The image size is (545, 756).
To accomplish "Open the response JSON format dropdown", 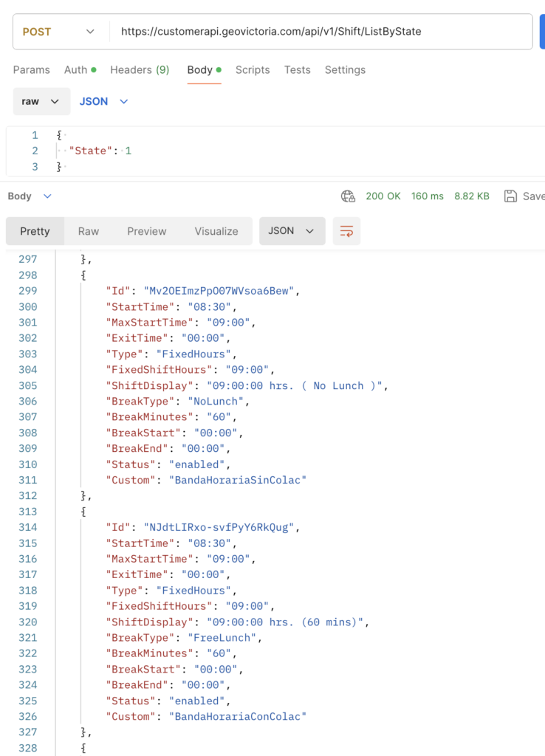I will coord(292,231).
